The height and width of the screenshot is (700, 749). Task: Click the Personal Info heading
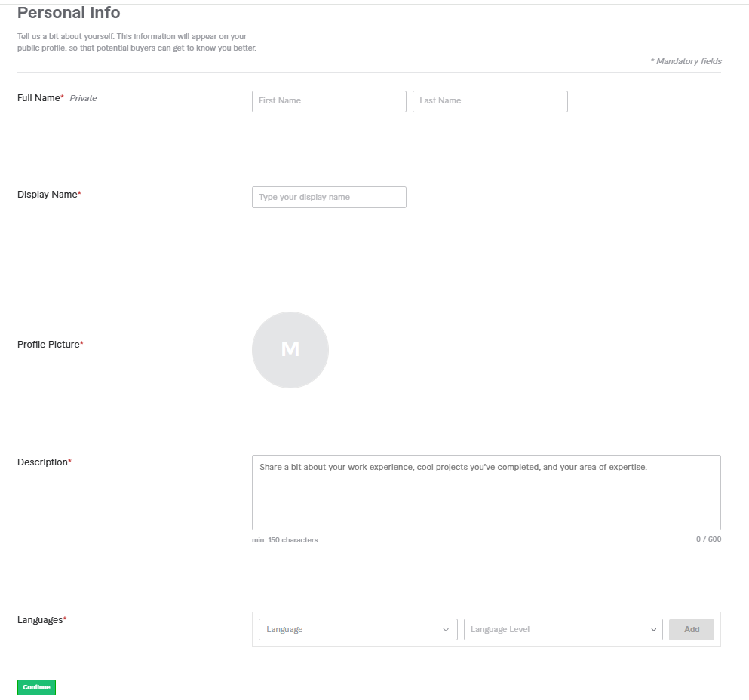point(69,13)
